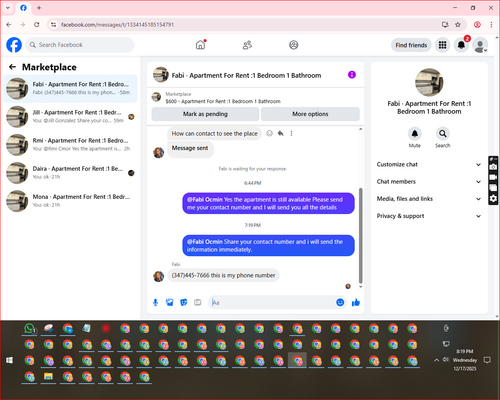The width and height of the screenshot is (500, 400).
Task: Click the purple conversation info icon
Action: (352, 75)
